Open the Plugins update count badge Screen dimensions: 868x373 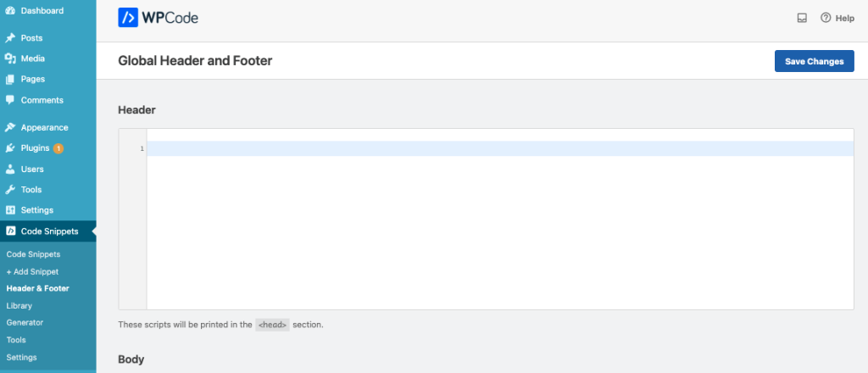(x=58, y=148)
